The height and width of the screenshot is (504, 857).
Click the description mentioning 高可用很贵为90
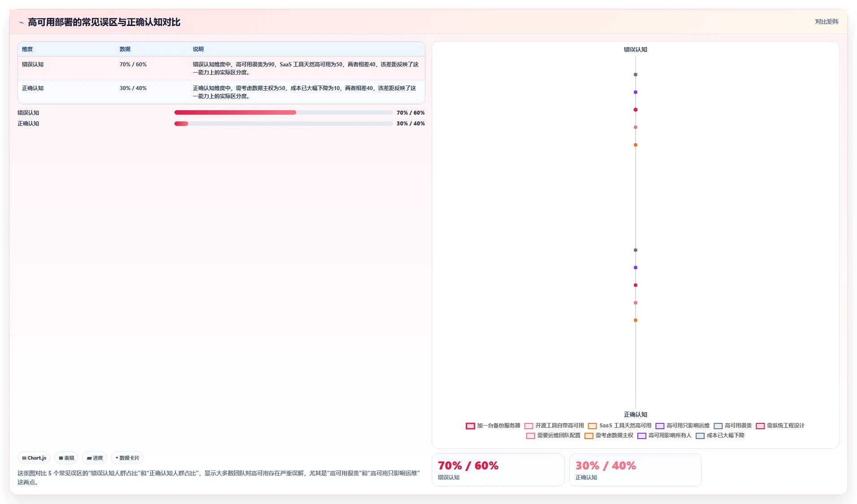(306, 69)
